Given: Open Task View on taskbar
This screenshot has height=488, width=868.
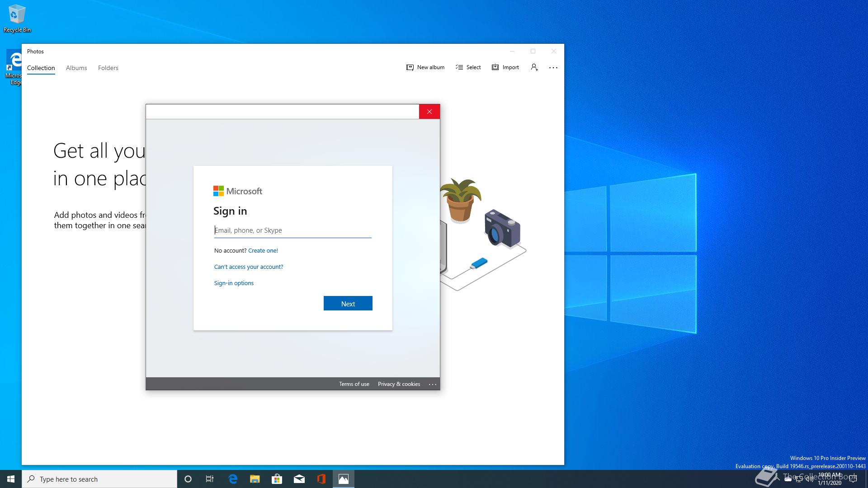Looking at the screenshot, I should point(210,479).
